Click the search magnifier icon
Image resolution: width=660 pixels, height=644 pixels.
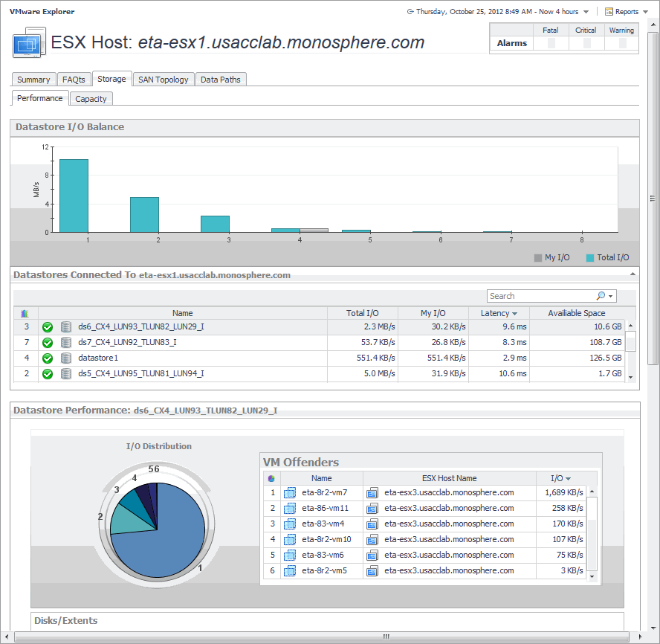[601, 296]
